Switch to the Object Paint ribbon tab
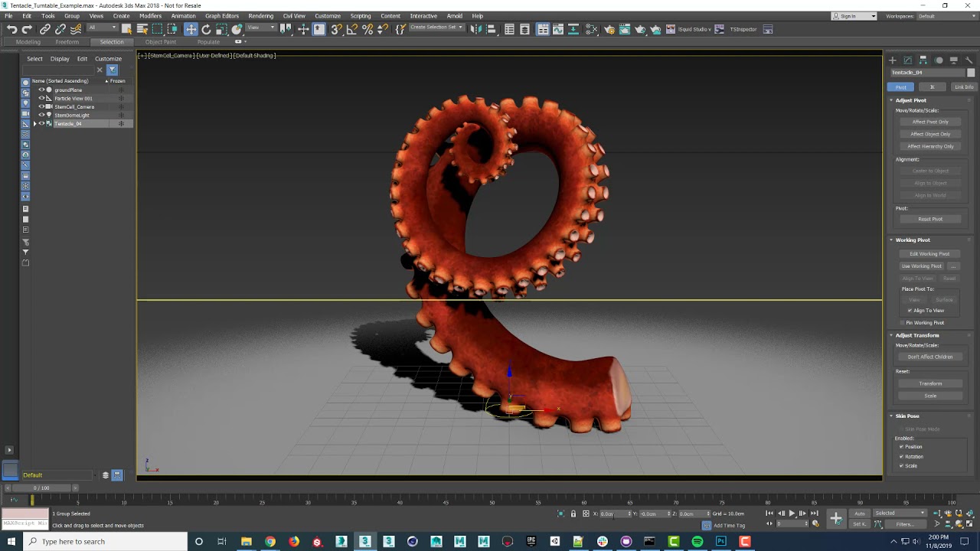Screen dimensions: 980x551 (160, 42)
